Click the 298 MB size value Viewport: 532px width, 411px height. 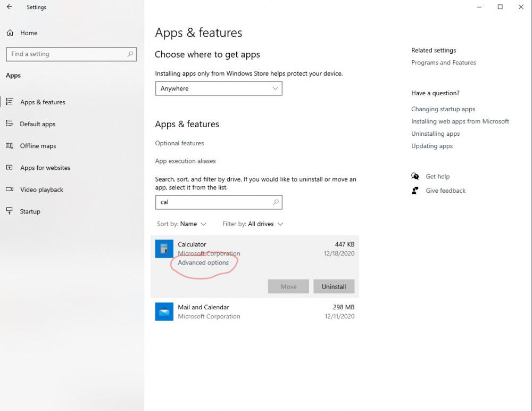coord(344,307)
